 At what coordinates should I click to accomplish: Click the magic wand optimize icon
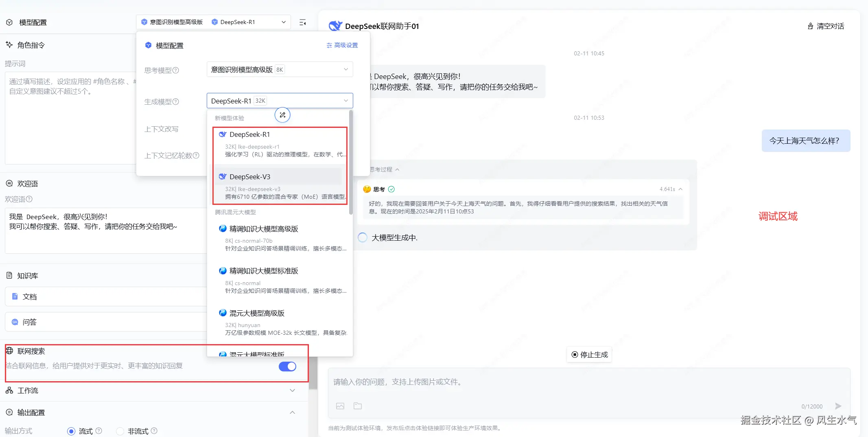click(282, 115)
